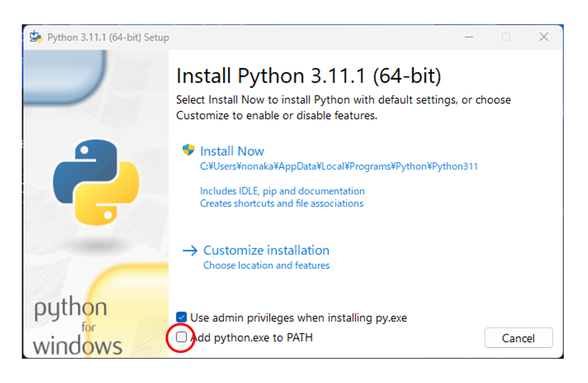Minimize the Python Setup window
Image resolution: width=588 pixels, height=383 pixels.
click(469, 37)
